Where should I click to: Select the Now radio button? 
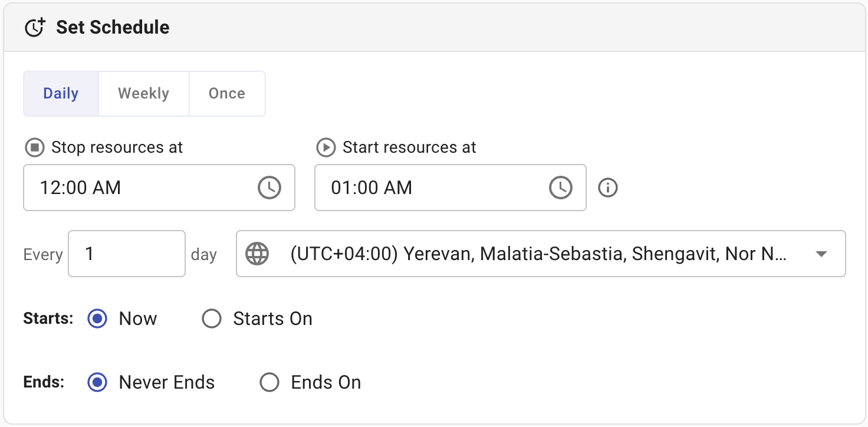pyautogui.click(x=97, y=319)
